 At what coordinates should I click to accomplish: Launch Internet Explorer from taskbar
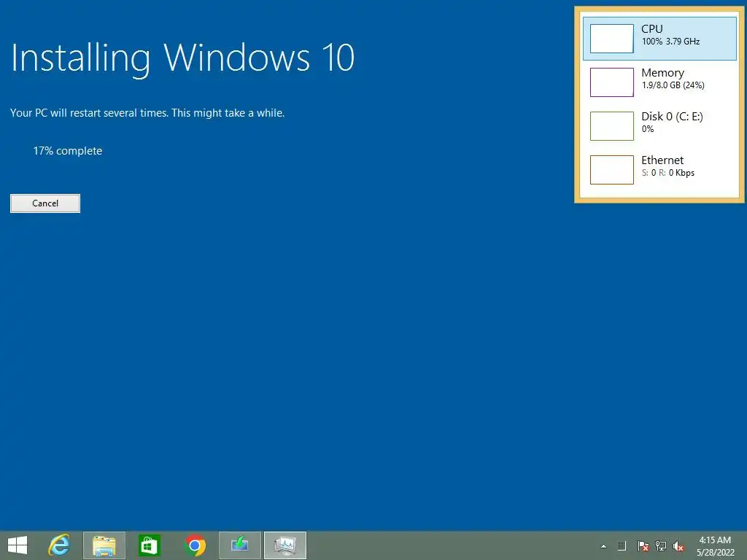click(x=59, y=545)
